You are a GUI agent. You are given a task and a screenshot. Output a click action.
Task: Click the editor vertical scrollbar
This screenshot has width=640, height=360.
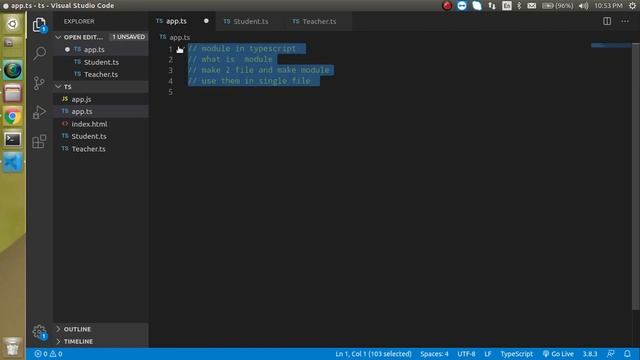[x=636, y=176]
